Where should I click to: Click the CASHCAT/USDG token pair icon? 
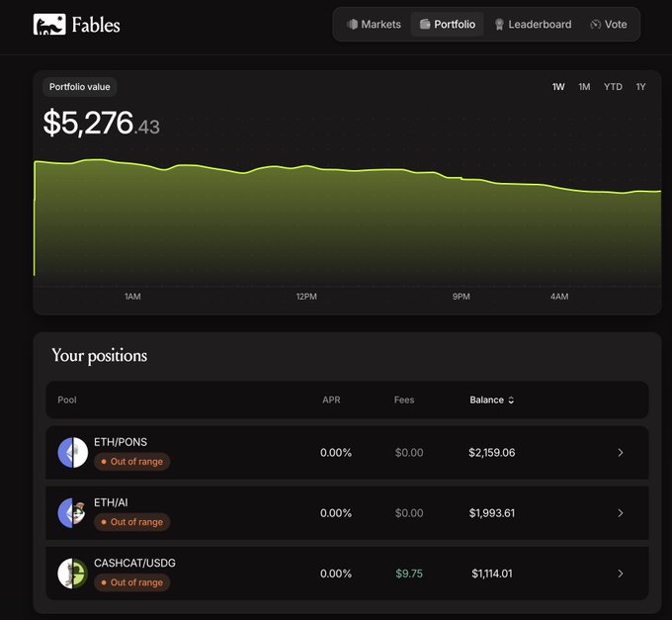click(x=73, y=574)
